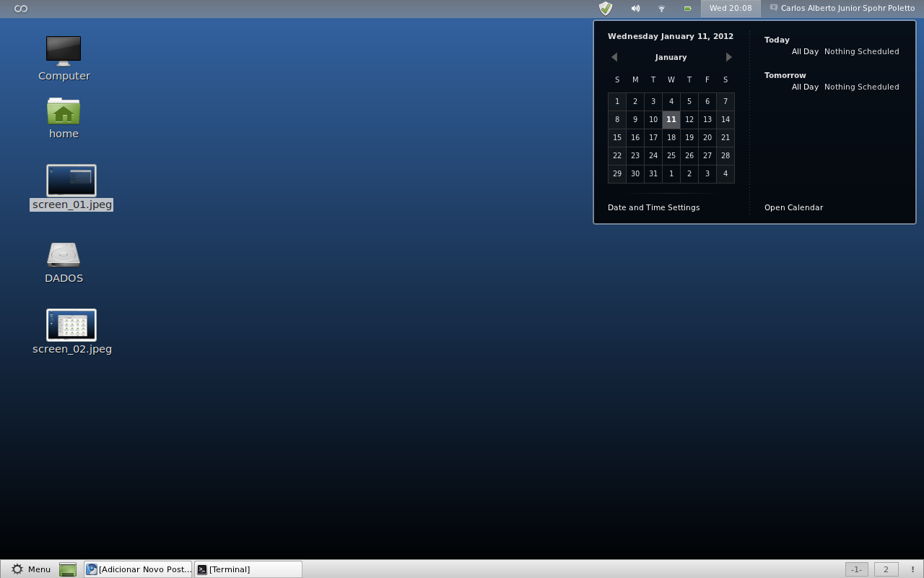Image resolution: width=924 pixels, height=578 pixels.
Task: Click the infinity activities icon in top panel
Action: tap(21, 9)
